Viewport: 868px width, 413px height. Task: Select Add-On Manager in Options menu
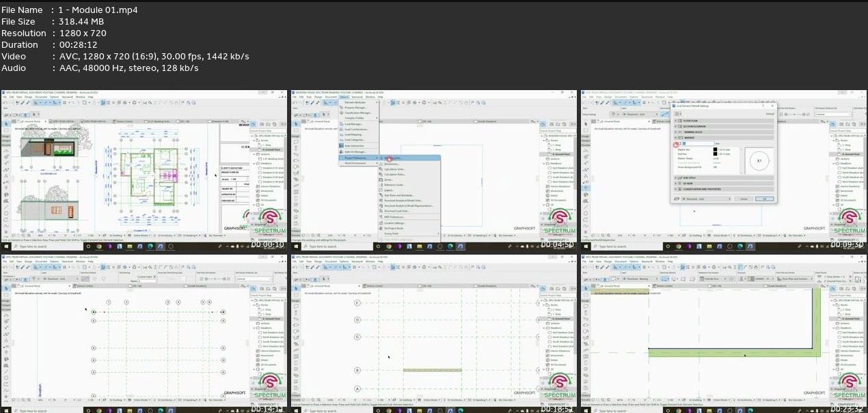pos(359,152)
